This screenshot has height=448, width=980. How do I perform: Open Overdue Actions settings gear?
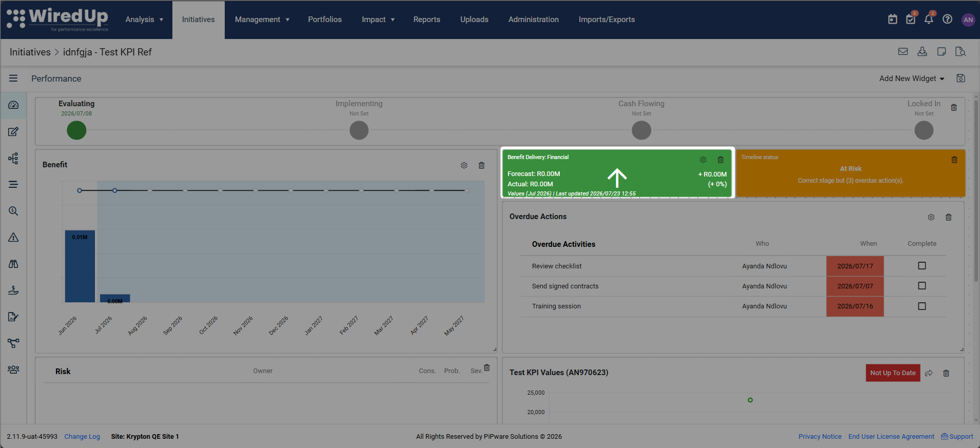click(x=931, y=217)
